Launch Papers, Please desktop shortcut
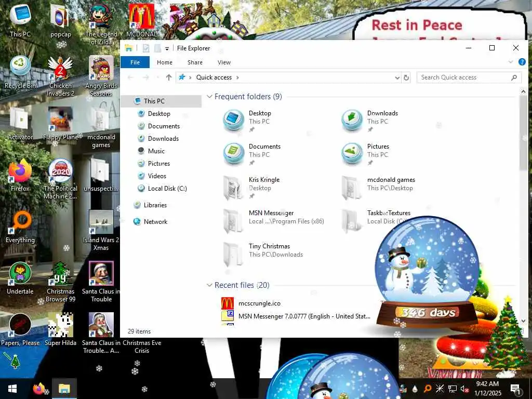The width and height of the screenshot is (532, 399). pos(20,329)
